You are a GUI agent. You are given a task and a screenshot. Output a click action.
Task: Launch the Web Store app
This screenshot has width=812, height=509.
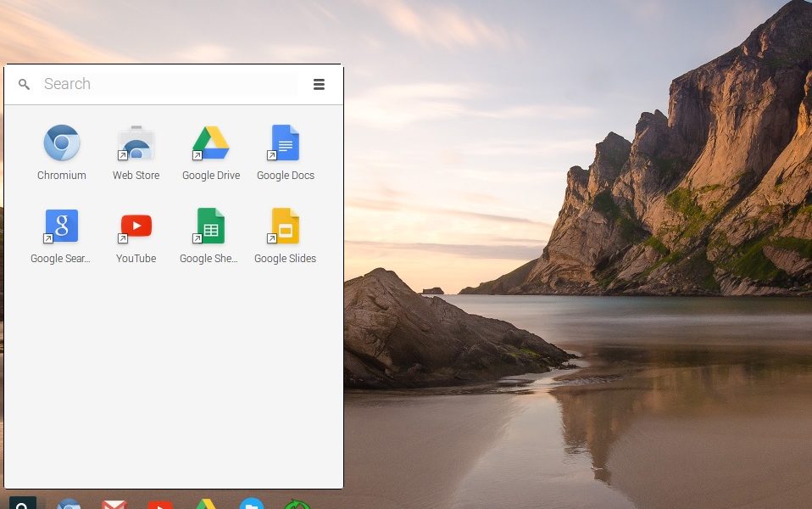(136, 143)
